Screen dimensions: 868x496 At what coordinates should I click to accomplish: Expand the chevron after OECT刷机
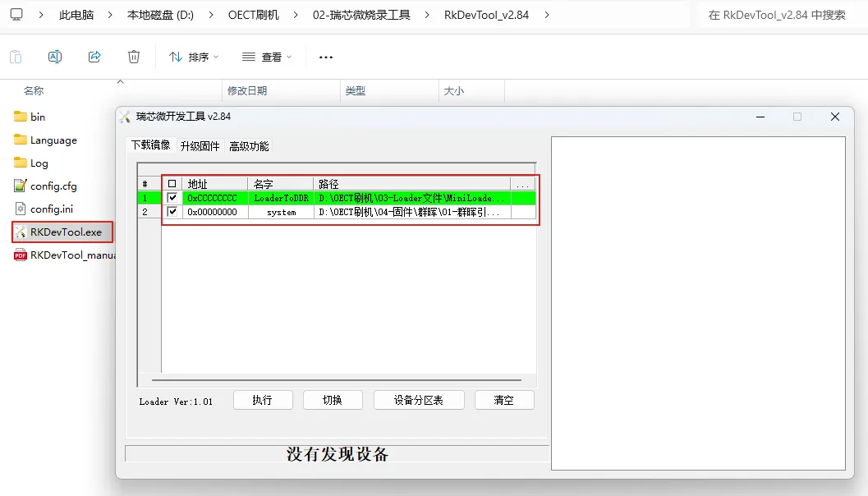(x=296, y=15)
